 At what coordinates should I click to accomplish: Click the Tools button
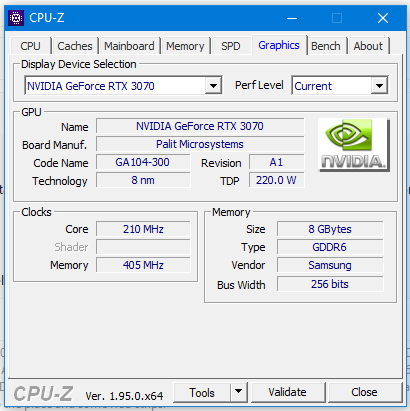click(202, 392)
